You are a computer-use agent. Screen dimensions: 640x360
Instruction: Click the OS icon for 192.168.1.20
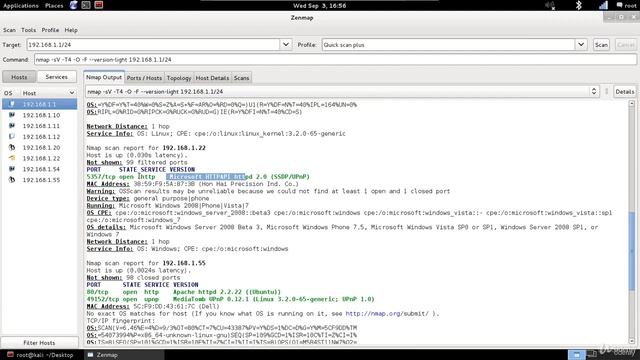pos(12,147)
